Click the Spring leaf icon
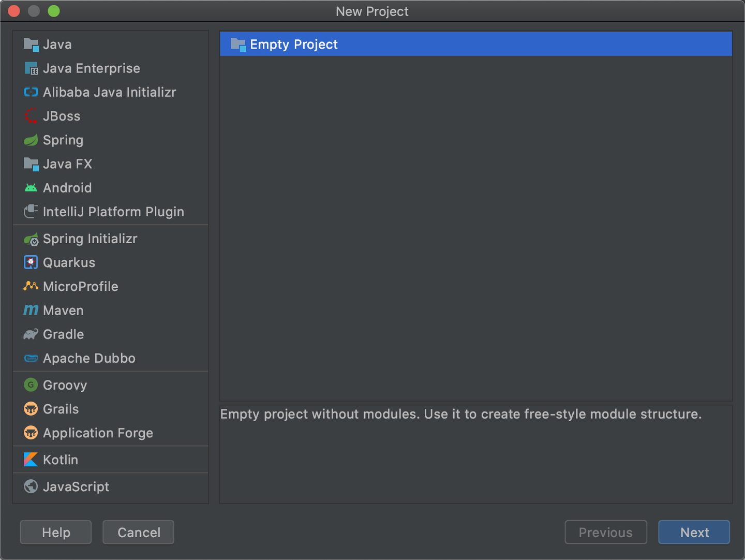The width and height of the screenshot is (745, 560). click(31, 140)
